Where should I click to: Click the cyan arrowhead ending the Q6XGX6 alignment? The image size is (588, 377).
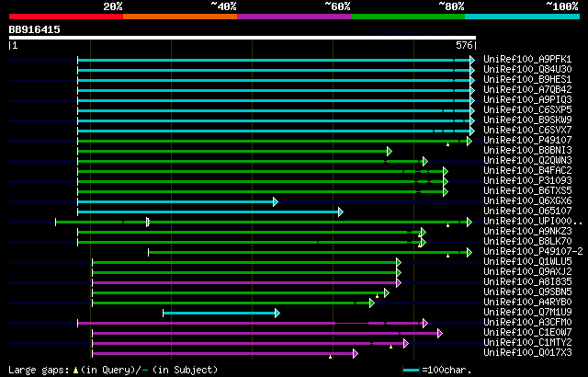coord(276,201)
